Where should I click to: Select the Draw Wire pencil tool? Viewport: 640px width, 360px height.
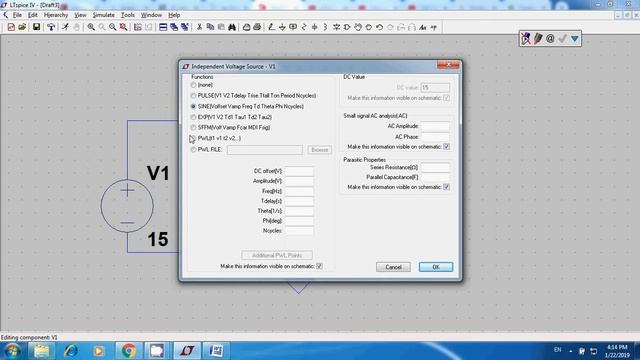point(271,27)
